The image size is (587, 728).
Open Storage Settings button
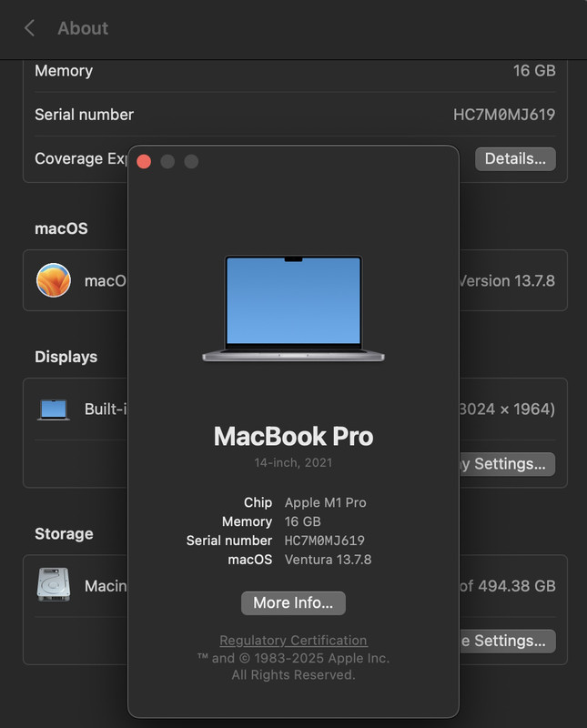(508, 641)
